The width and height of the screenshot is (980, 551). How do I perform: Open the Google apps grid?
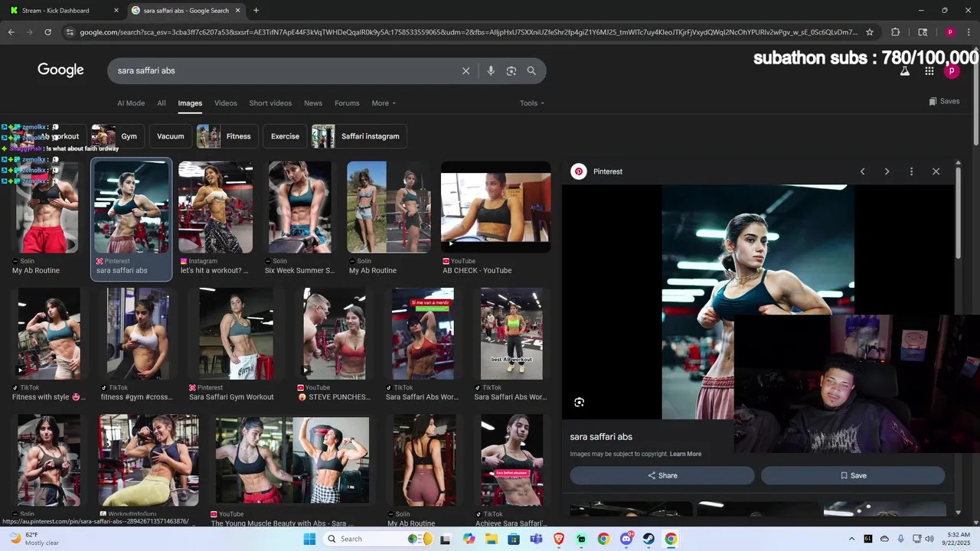point(929,70)
